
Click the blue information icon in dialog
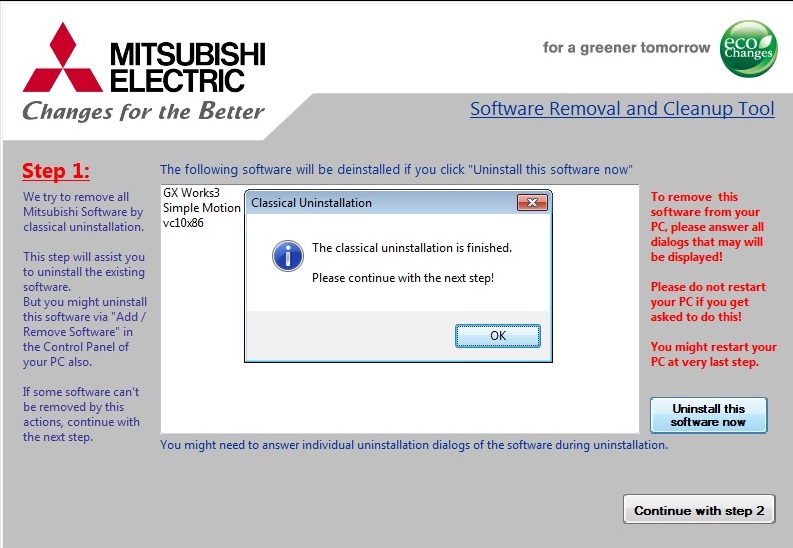point(288,256)
